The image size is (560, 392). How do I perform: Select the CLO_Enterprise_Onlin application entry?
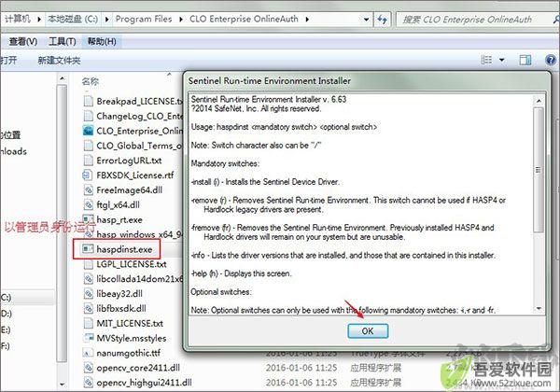point(140,131)
